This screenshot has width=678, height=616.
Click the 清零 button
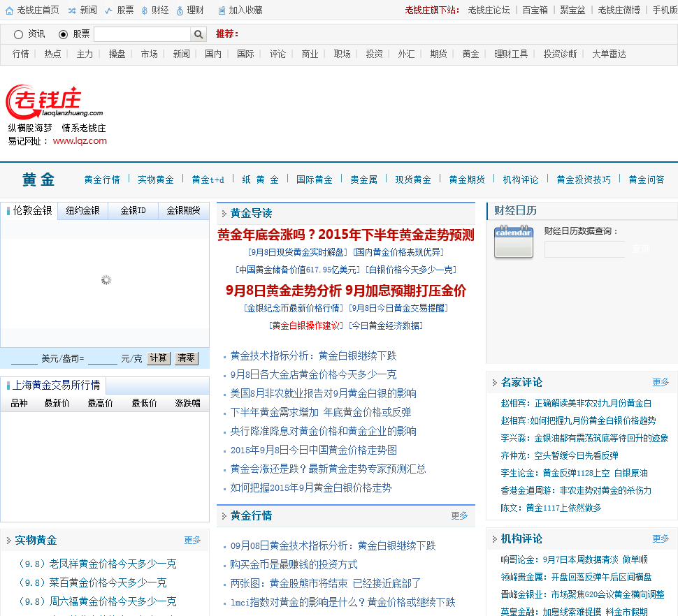(x=187, y=358)
